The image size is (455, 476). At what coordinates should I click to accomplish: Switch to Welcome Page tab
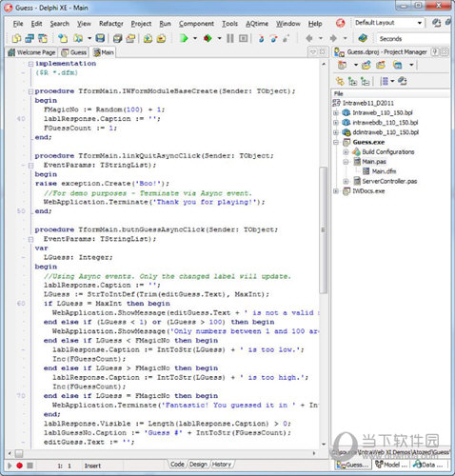pos(31,52)
